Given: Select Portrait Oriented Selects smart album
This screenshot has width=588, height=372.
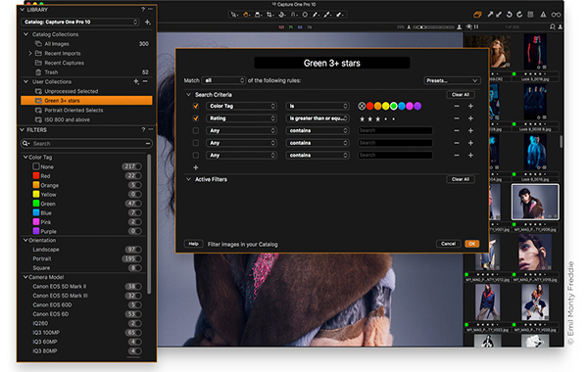Looking at the screenshot, I should click(73, 111).
